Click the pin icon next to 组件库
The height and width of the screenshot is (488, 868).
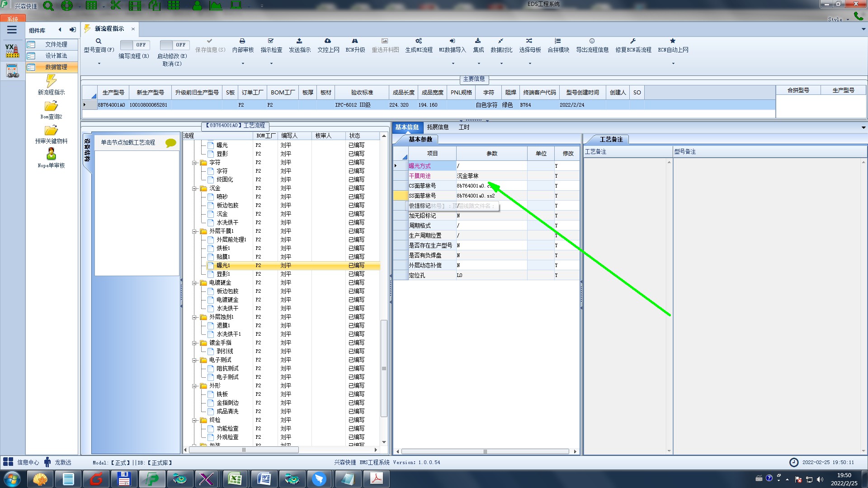coord(72,30)
